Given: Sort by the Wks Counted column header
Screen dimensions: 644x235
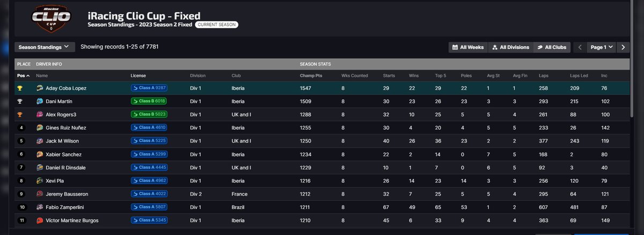Looking at the screenshot, I should [355, 76].
